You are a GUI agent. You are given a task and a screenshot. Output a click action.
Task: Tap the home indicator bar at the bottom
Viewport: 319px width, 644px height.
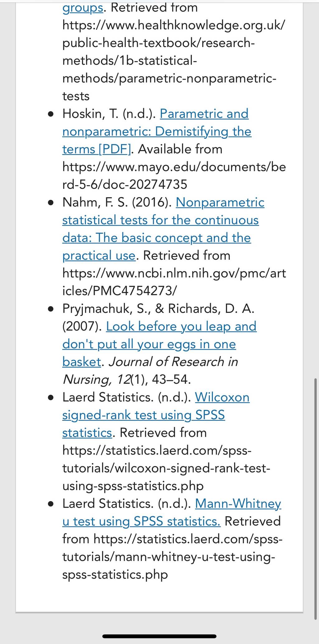(x=159, y=636)
